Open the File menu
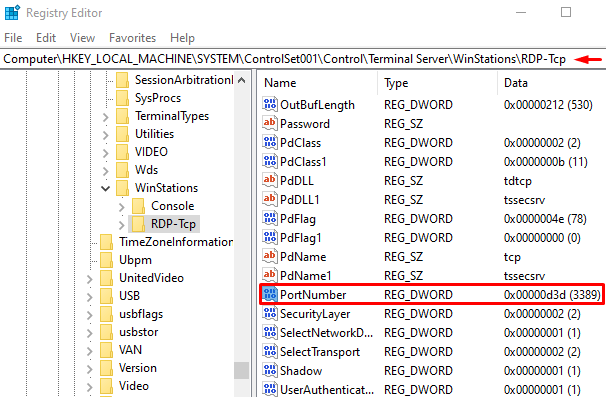The width and height of the screenshot is (606, 397). coord(13,38)
